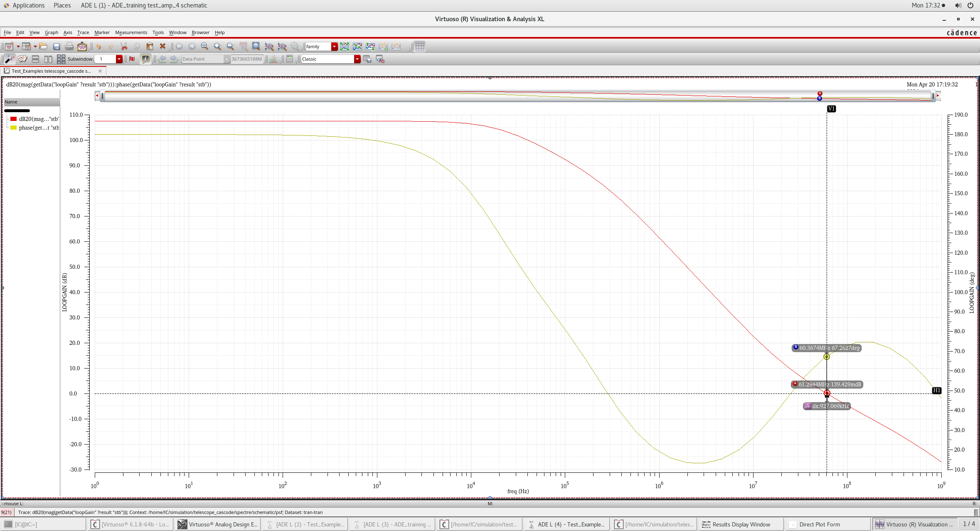This screenshot has width=980, height=531.
Task: Toggle the auto layout magic wand
Action: (x=9, y=59)
